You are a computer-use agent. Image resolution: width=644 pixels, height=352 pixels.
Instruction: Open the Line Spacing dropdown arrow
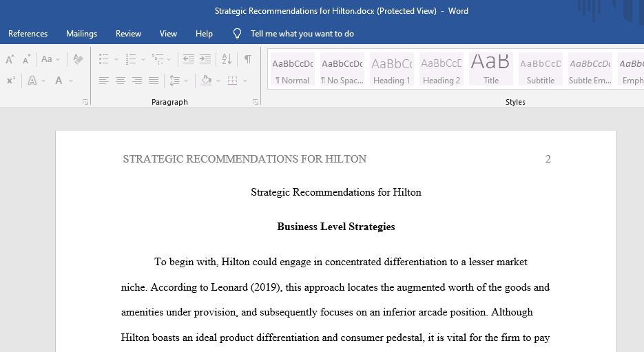pos(186,81)
